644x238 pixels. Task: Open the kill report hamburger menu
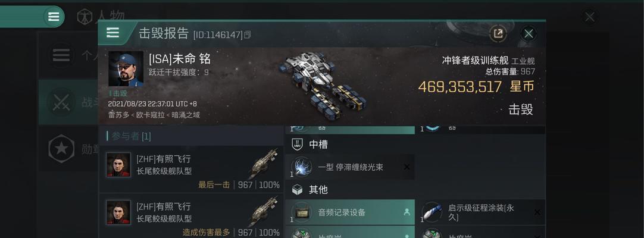click(112, 33)
